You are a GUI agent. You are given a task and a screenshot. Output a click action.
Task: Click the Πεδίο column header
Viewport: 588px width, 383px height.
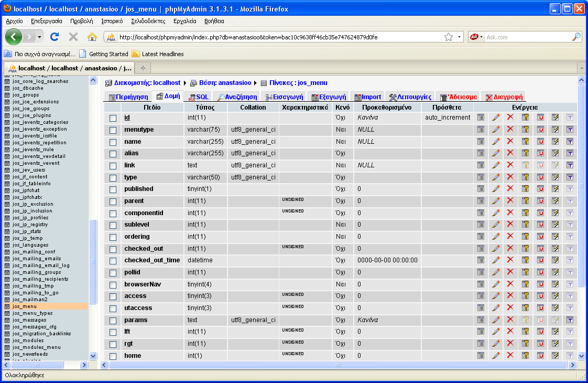pos(152,108)
